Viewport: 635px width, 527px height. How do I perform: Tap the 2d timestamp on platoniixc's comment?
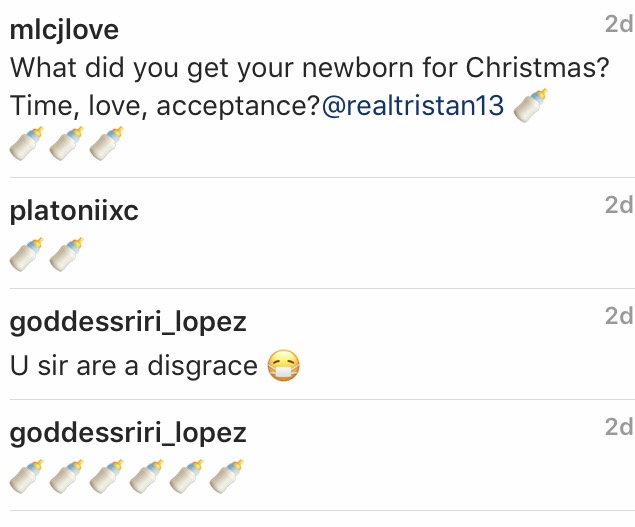(x=619, y=206)
